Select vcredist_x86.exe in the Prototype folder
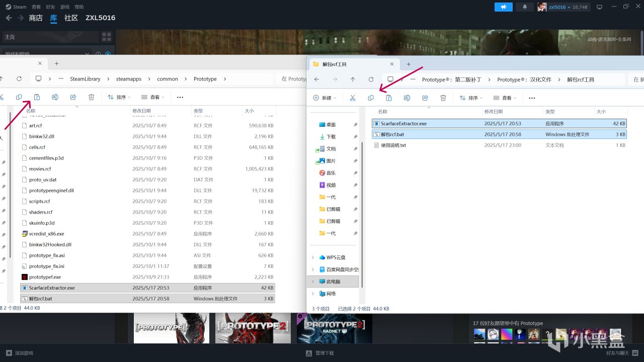This screenshot has height=362, width=644. tap(148, 234)
